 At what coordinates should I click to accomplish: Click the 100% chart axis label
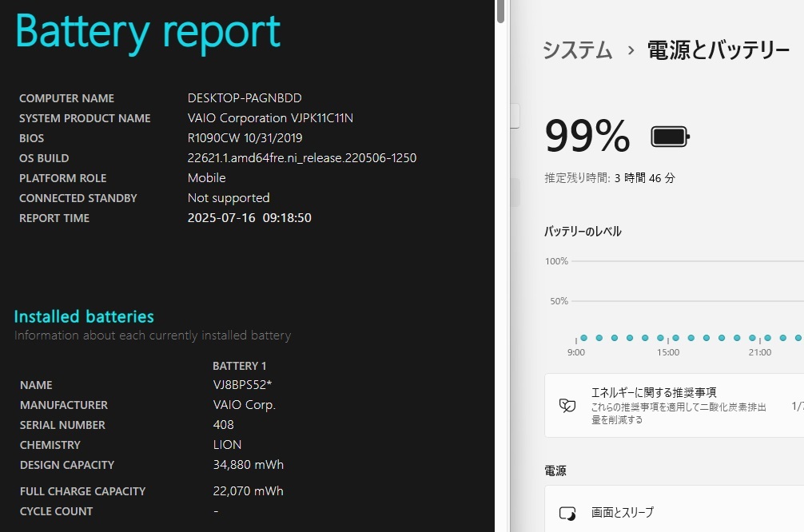556,261
